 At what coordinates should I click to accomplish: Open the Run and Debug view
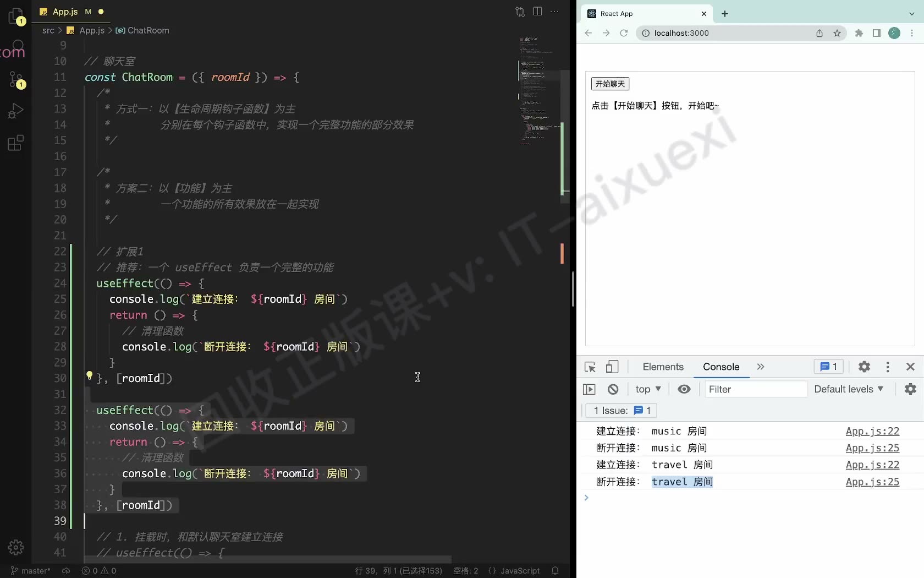pos(16,111)
